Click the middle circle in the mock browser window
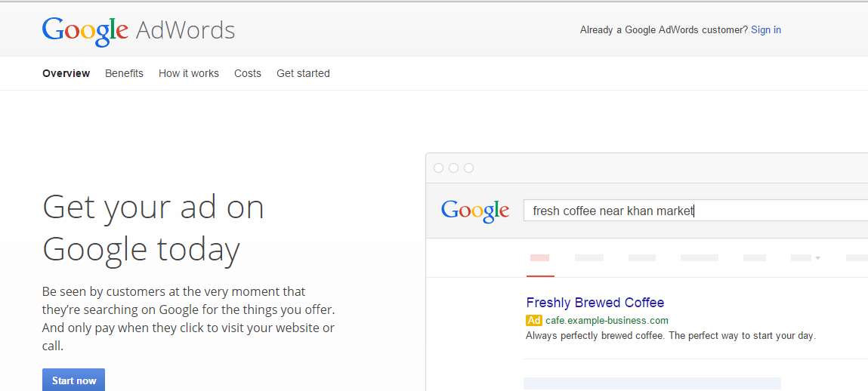This screenshot has width=868, height=391. tap(453, 168)
